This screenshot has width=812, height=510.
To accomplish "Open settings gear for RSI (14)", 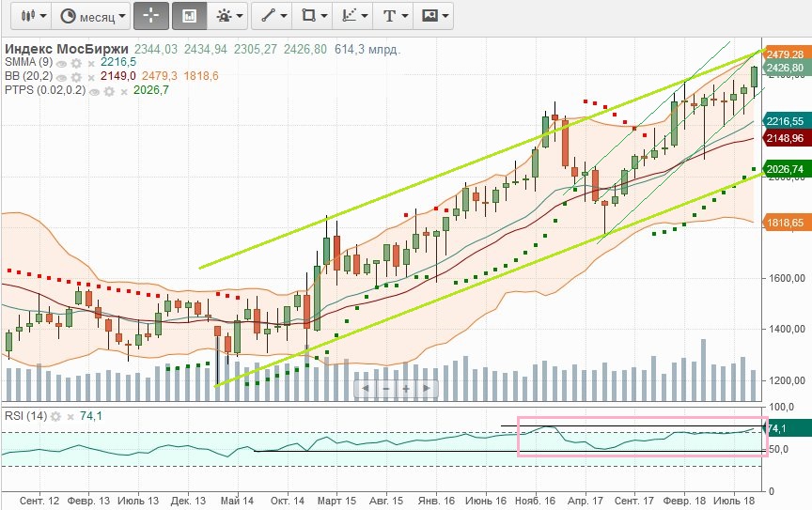I will pyautogui.click(x=55, y=416).
